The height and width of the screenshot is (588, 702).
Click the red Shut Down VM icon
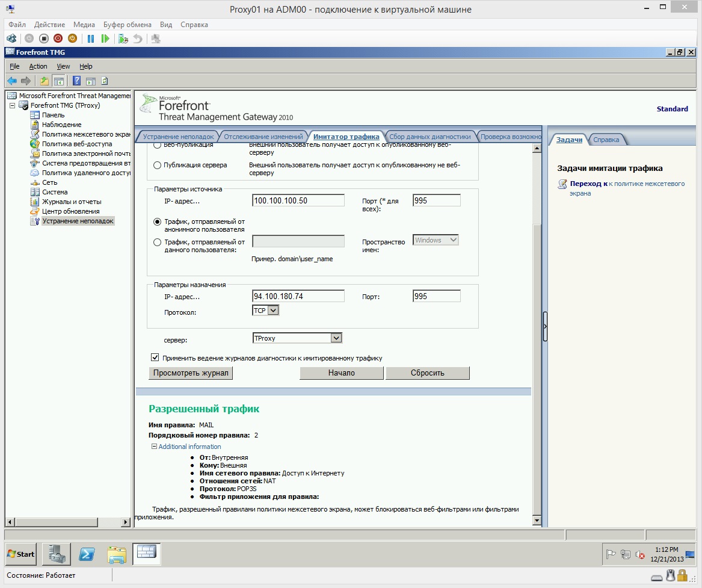pyautogui.click(x=58, y=39)
